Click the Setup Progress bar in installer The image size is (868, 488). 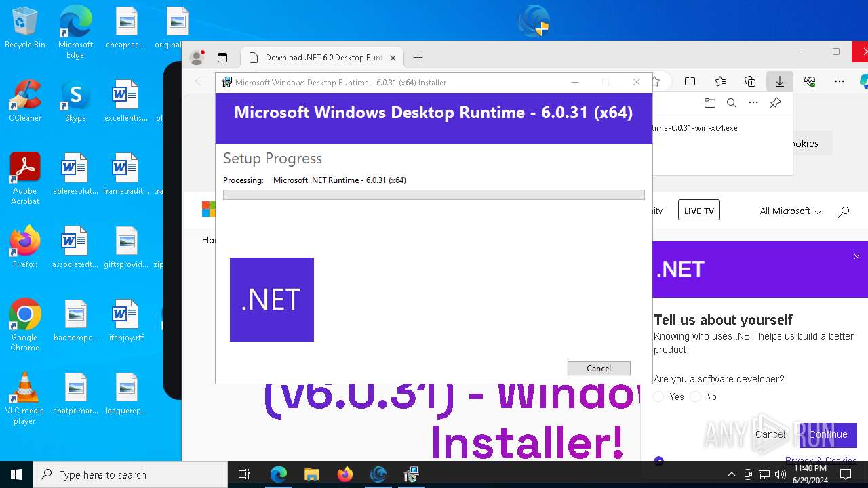(433, 195)
